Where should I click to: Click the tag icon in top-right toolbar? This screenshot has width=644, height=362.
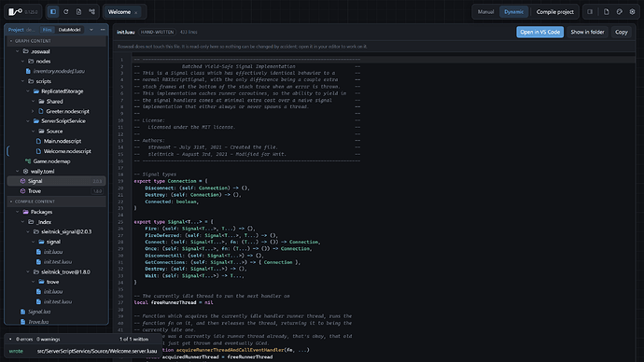click(x=620, y=12)
